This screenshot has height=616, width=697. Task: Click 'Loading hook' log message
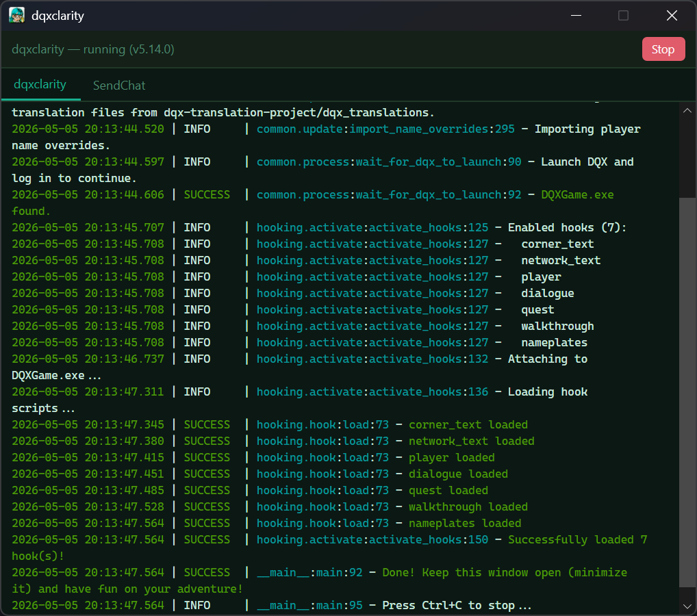548,392
